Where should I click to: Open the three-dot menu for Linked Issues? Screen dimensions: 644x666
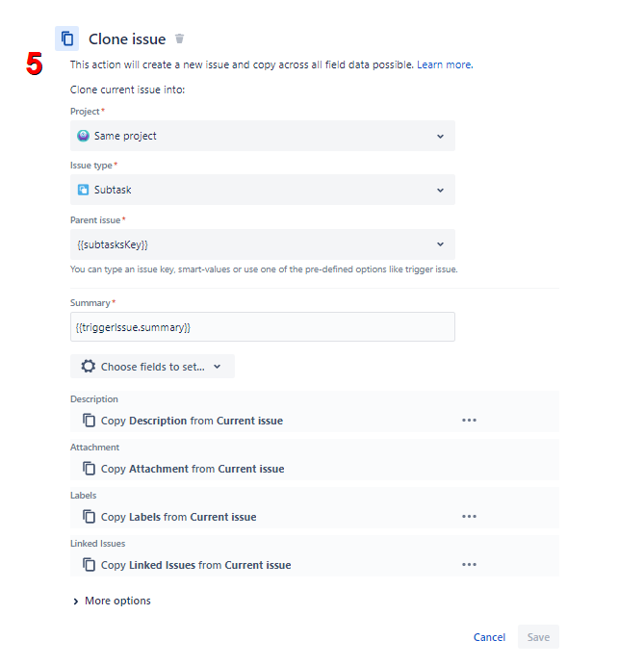pos(469,565)
